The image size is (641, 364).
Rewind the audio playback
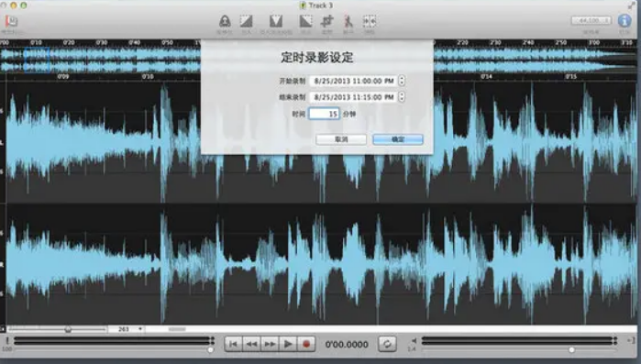pyautogui.click(x=251, y=345)
